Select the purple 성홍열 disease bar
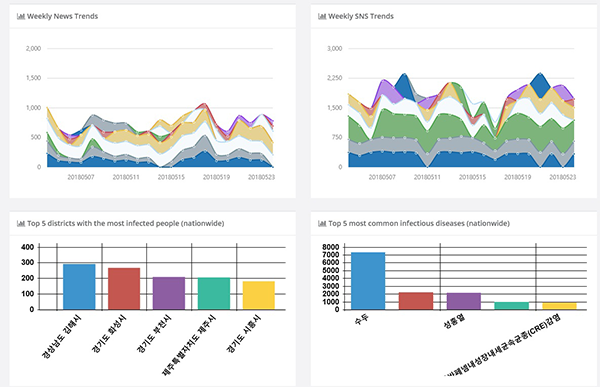The height and width of the screenshot is (387, 600). pos(464,301)
